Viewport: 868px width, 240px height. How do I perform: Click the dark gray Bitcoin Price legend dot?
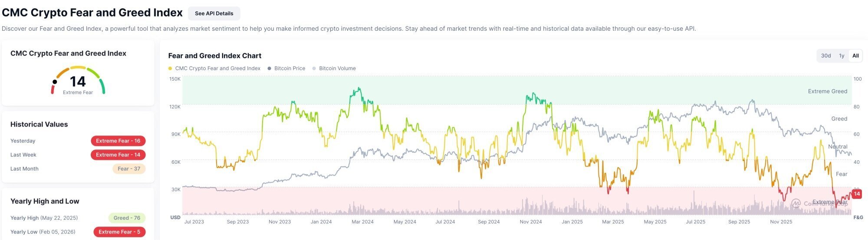coord(270,68)
